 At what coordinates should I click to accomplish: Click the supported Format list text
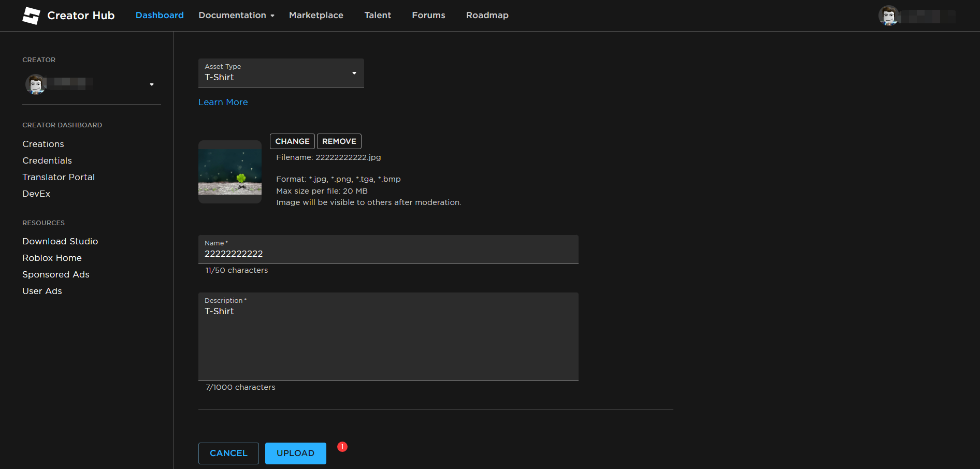point(338,179)
